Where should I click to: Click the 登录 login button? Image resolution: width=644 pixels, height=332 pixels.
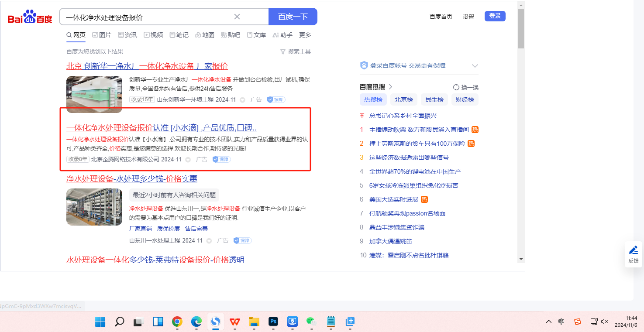coord(495,16)
